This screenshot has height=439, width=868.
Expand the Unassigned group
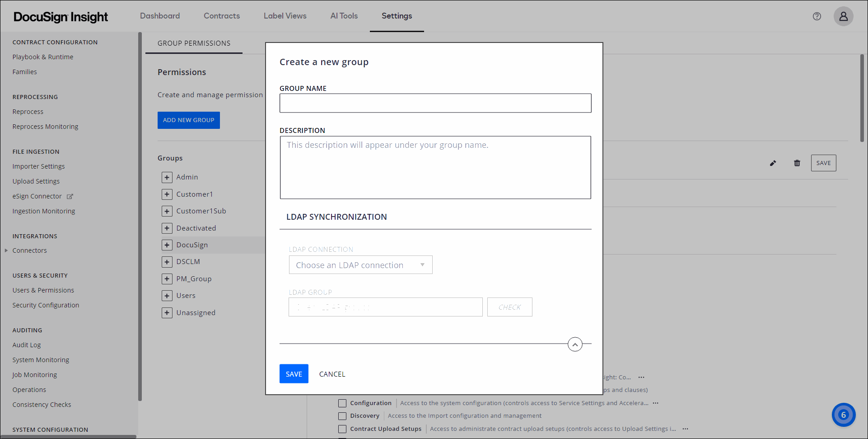(x=167, y=313)
